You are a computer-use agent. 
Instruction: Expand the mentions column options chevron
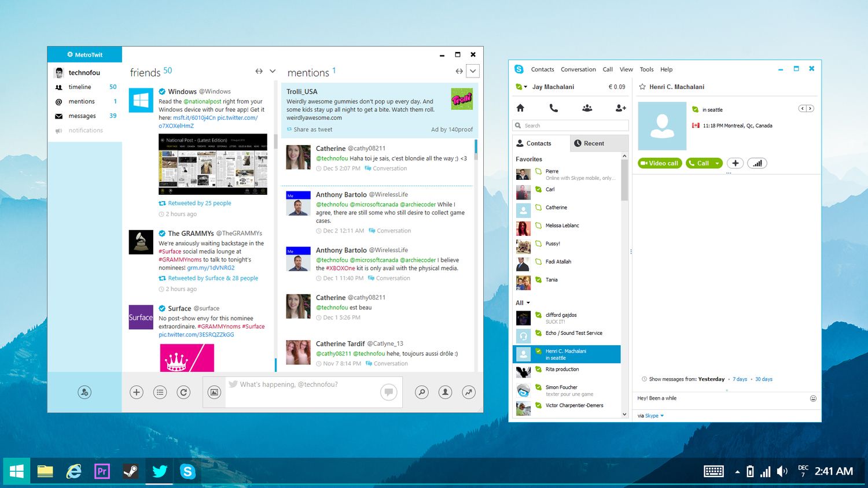473,71
